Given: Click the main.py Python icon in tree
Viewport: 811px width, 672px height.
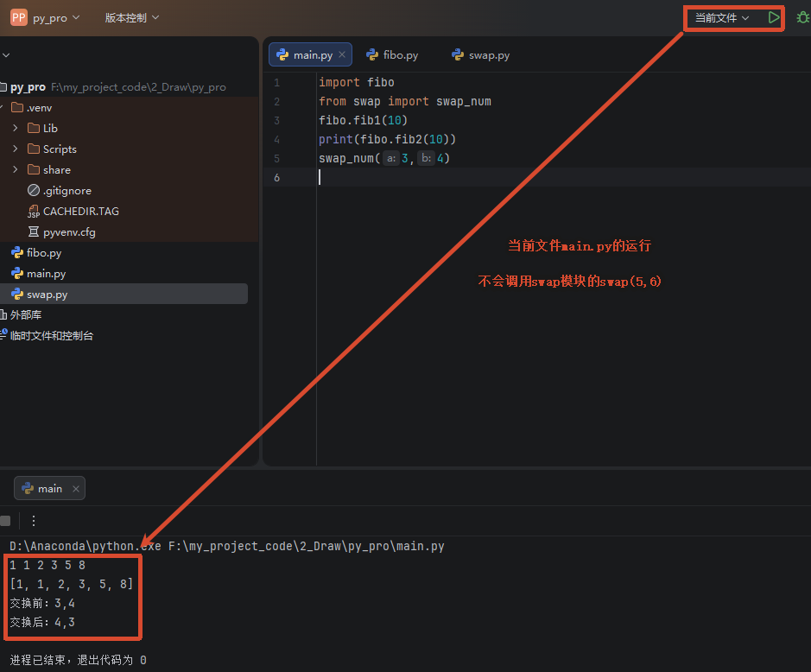Looking at the screenshot, I should tap(17, 273).
